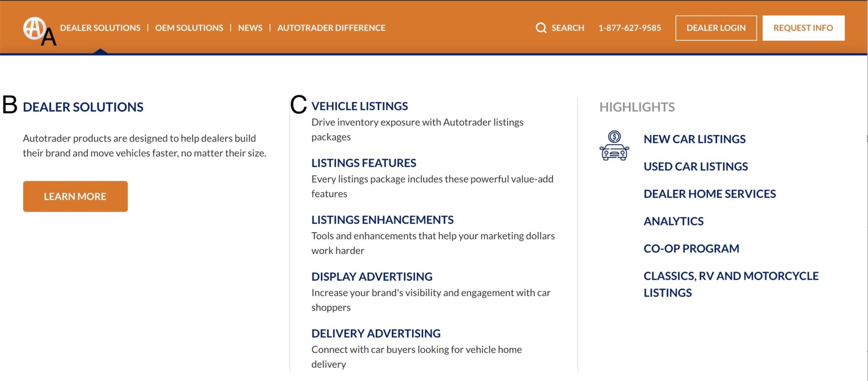868x381 pixels.
Task: Click the Dealer Solutions heading link
Action: coord(83,107)
